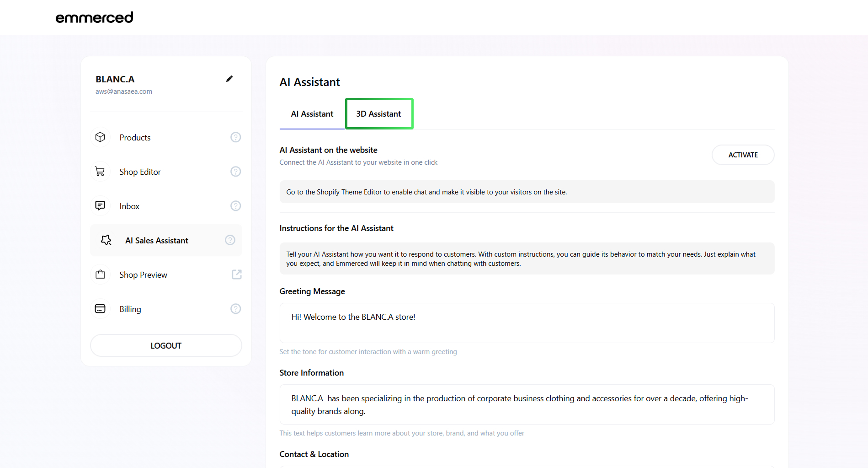Open help tooltip next to Billing
This screenshot has width=868, height=468.
tap(235, 309)
